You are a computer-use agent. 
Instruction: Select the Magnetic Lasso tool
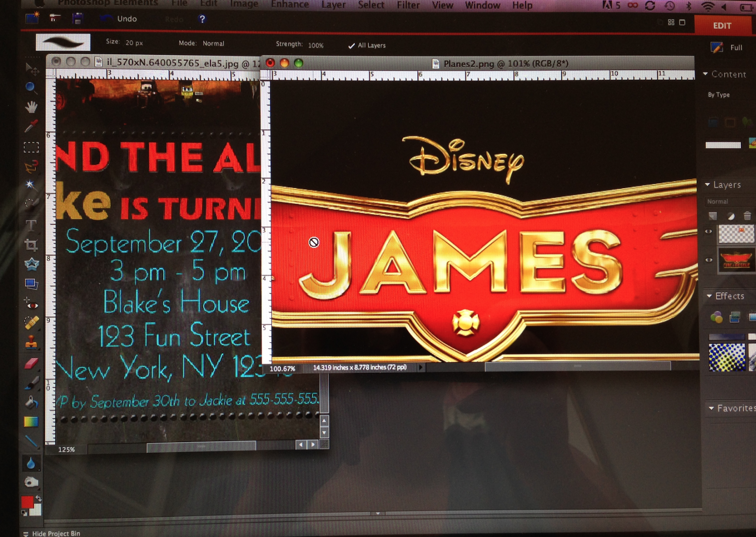31,166
